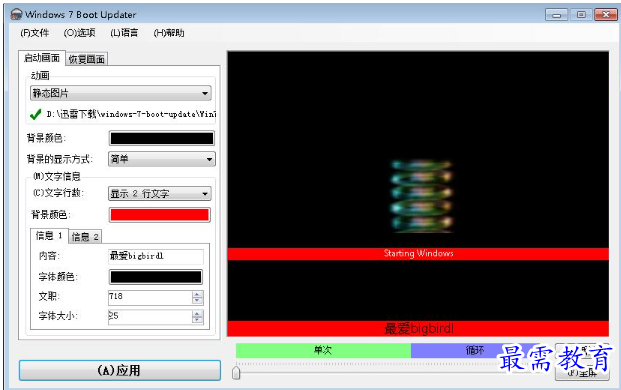Click the (A)应用 apply button
The height and width of the screenshot is (390, 621).
[x=120, y=370]
